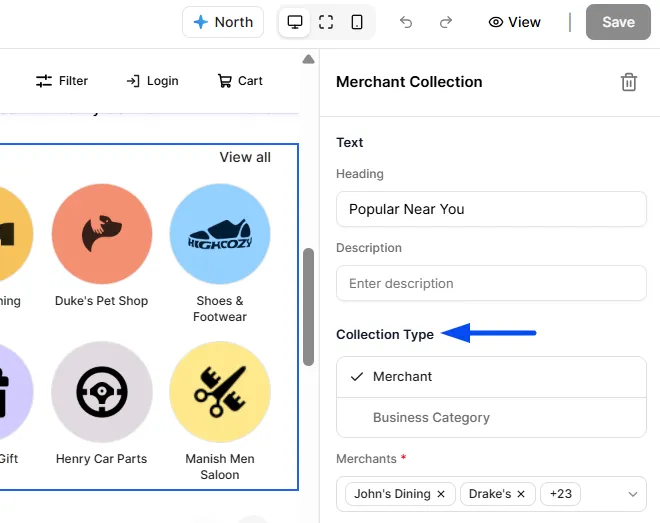The height and width of the screenshot is (523, 660).
Task: Expand the Merchants dropdown chevron
Action: tap(633, 494)
